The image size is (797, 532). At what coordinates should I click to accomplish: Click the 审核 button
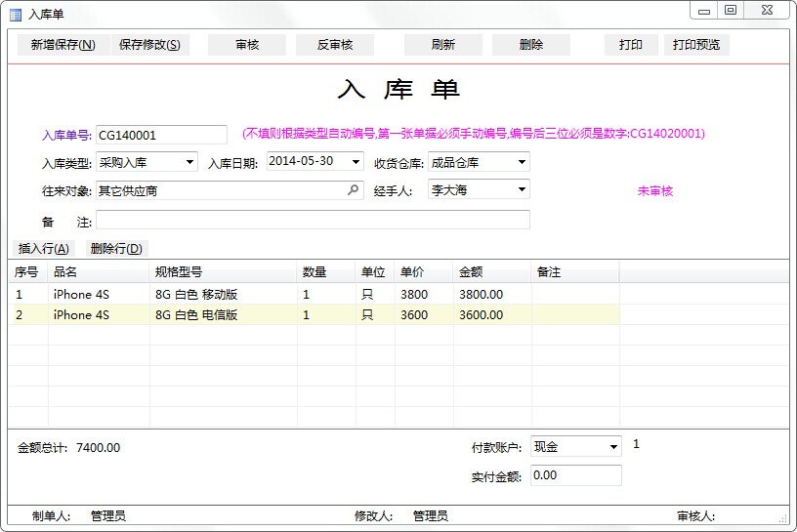click(247, 45)
